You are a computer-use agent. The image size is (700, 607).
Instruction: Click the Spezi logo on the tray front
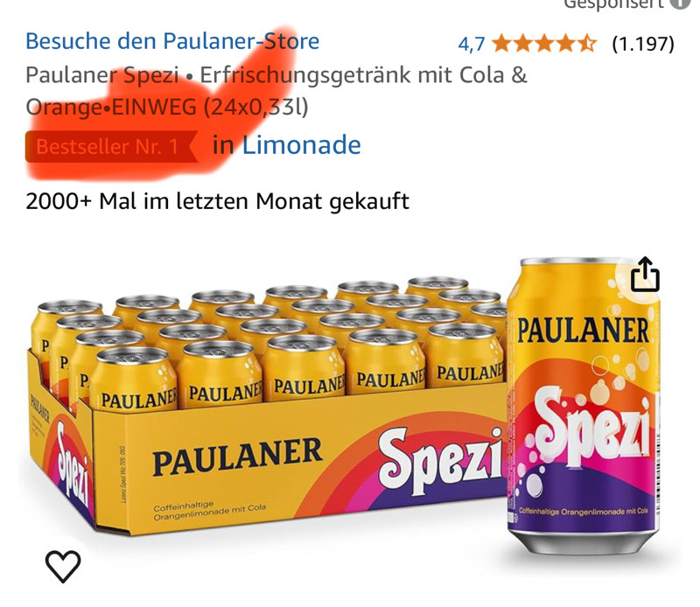click(440, 461)
